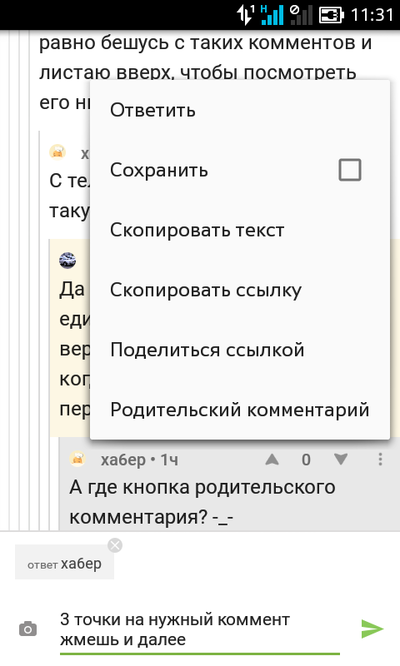Upvote хабер's comment with up arrow
This screenshot has width=400, height=666.
coord(272,459)
